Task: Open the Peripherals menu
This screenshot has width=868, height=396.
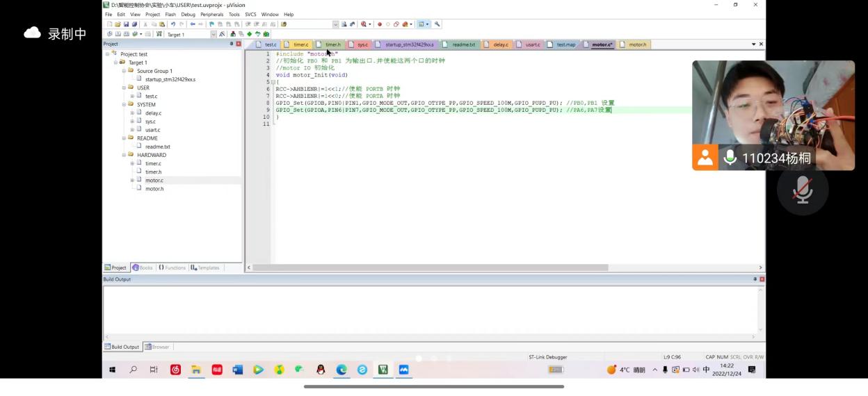Action: click(x=211, y=15)
